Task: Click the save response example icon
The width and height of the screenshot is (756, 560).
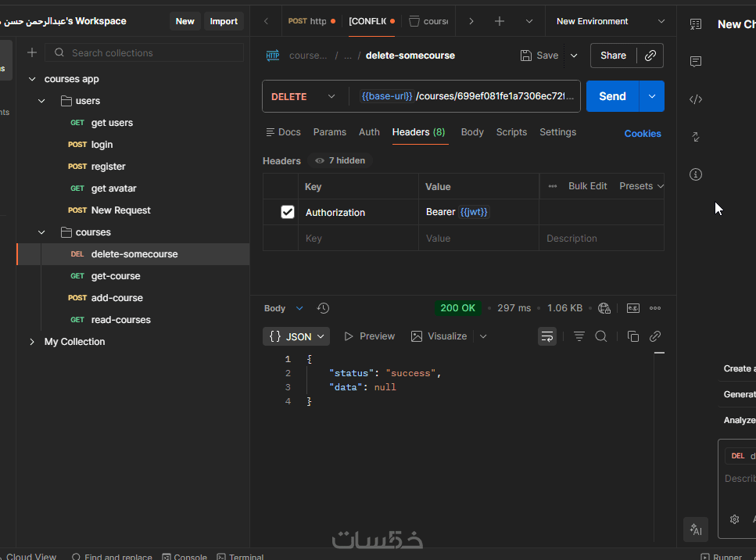Action: [x=632, y=308]
